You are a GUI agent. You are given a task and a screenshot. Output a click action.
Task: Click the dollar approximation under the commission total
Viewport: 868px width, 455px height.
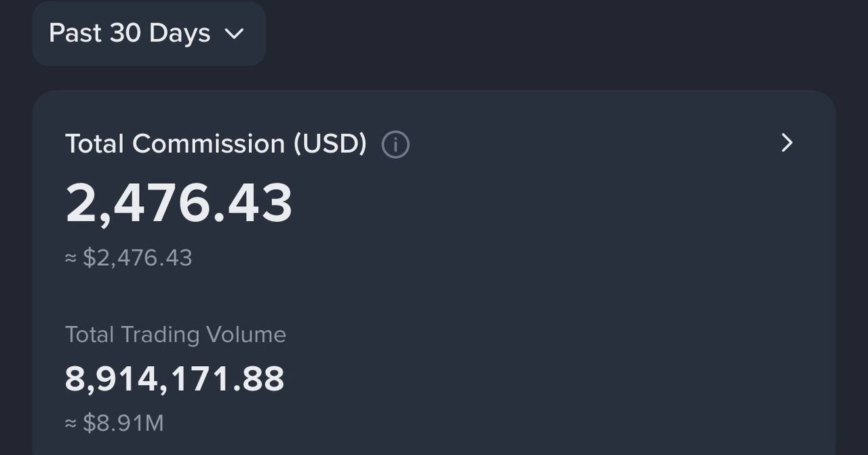(129, 258)
